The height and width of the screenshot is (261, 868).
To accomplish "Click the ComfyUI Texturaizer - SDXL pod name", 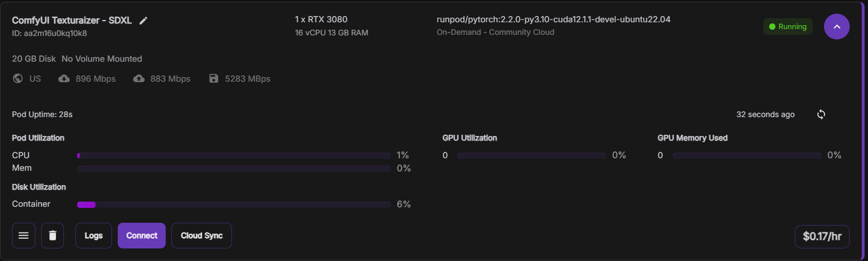I will pyautogui.click(x=72, y=21).
